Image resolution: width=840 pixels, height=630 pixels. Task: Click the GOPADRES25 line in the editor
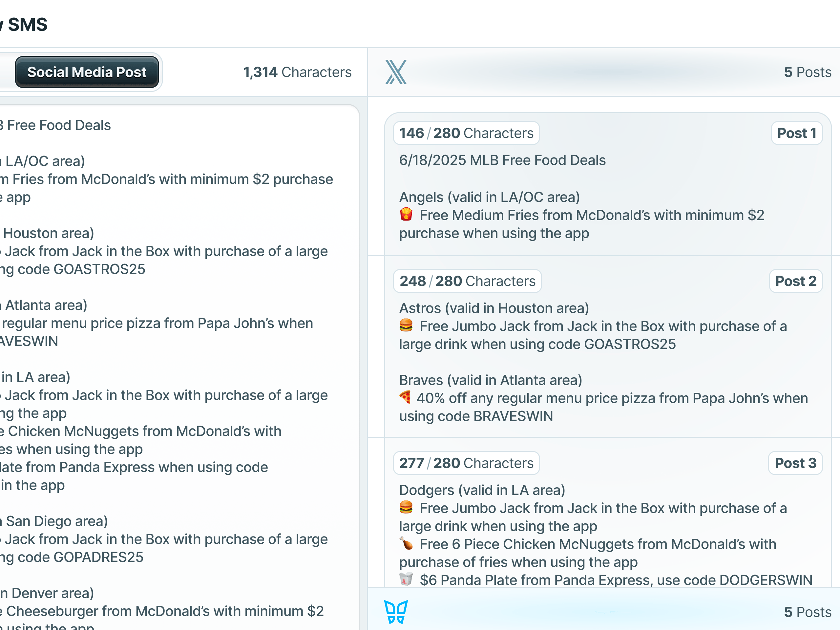[72, 557]
